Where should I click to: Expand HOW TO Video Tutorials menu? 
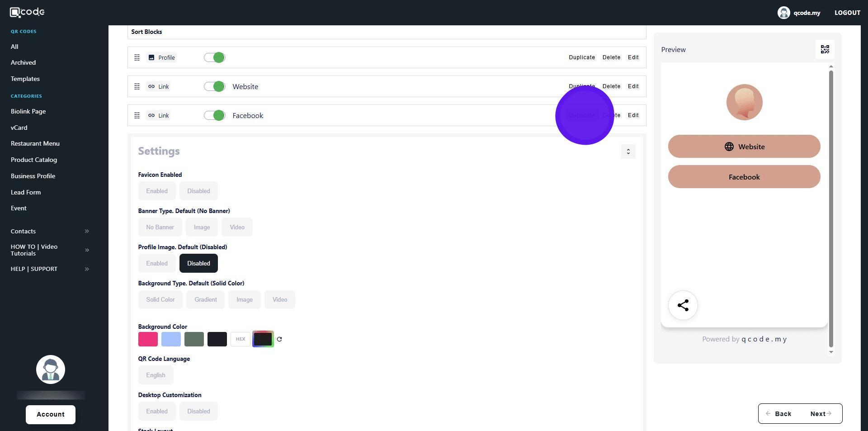(x=87, y=250)
